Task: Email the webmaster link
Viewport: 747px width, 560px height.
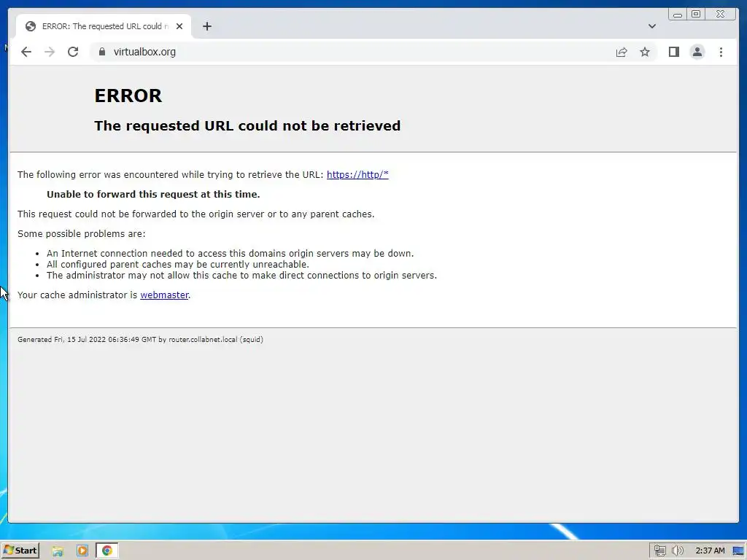Action: click(164, 295)
